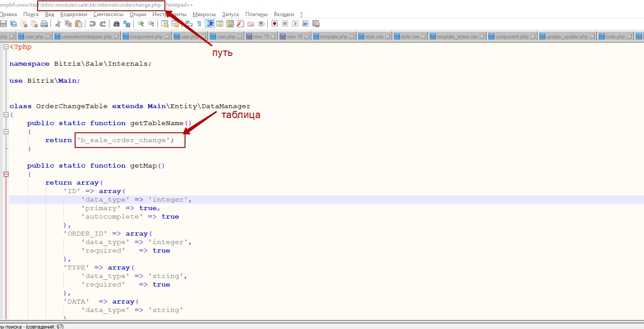
Task: Stop macro recording square icon
Action: point(285,24)
